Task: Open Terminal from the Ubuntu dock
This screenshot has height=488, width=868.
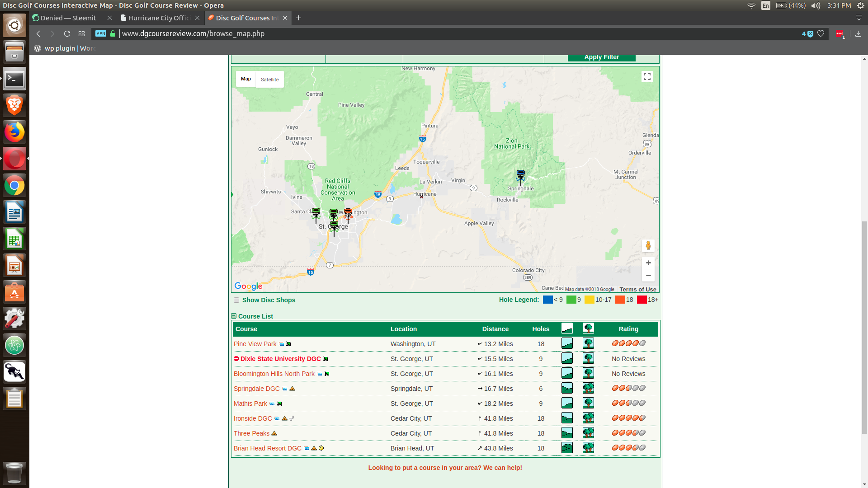Action: click(x=14, y=79)
